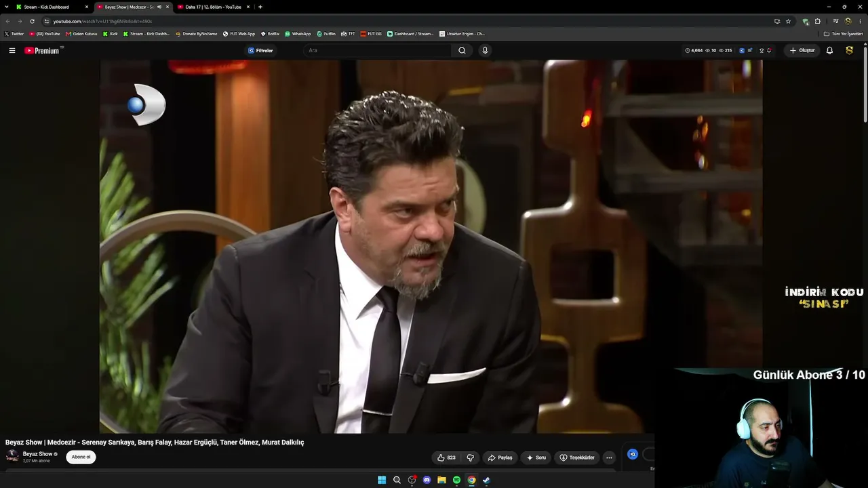The height and width of the screenshot is (488, 868).
Task: Mute the Beyaz Show tab audio icon
Action: click(x=159, y=7)
